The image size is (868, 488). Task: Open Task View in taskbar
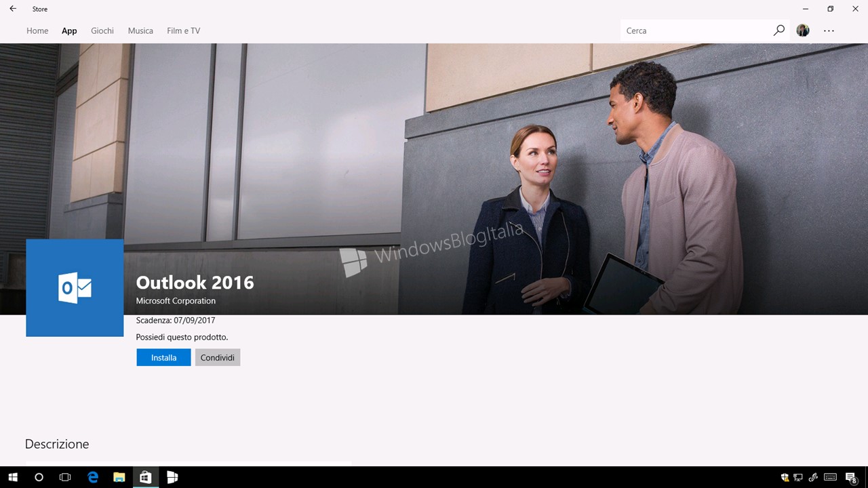click(x=65, y=477)
